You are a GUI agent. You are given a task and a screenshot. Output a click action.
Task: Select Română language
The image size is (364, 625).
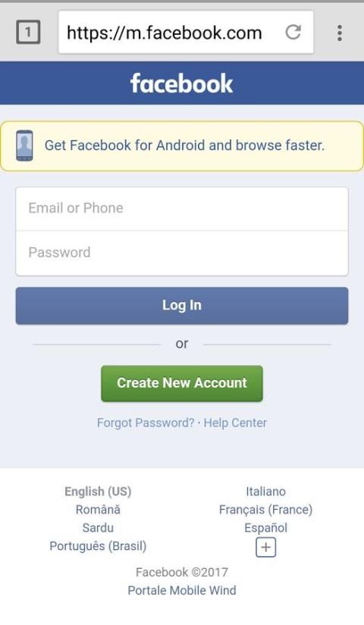pos(98,510)
